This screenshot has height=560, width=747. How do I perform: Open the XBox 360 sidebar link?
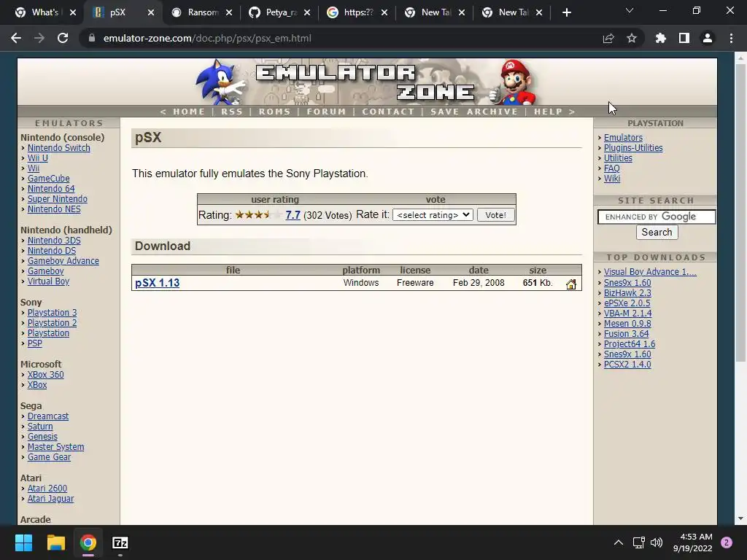(x=45, y=375)
